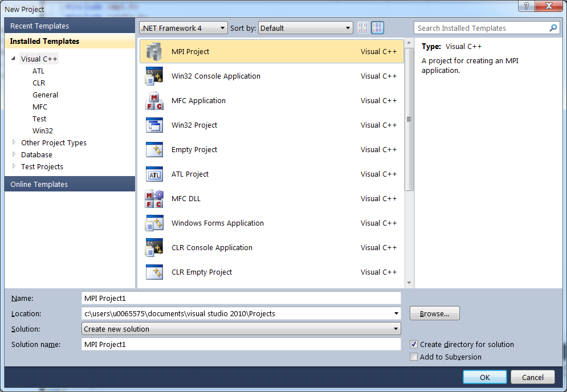
Task: Select MFC category in tree
Action: click(40, 107)
